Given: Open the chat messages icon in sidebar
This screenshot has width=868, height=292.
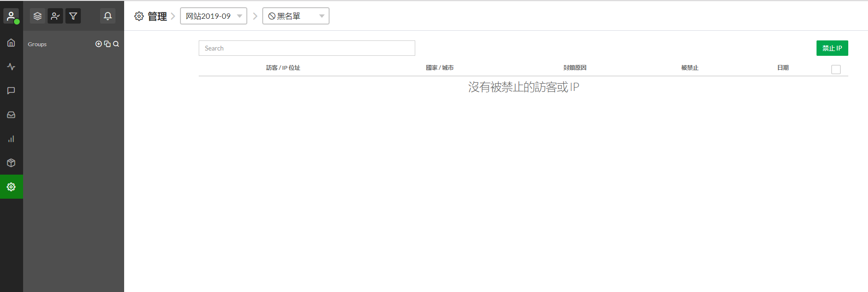Looking at the screenshot, I should pos(11,91).
